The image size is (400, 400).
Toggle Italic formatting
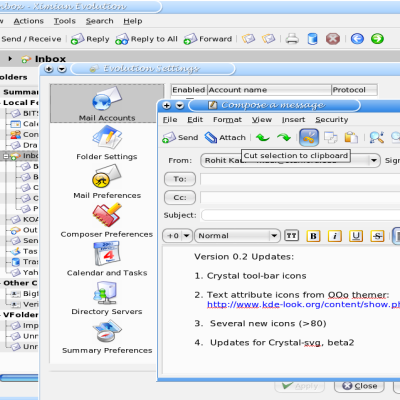tap(335, 236)
